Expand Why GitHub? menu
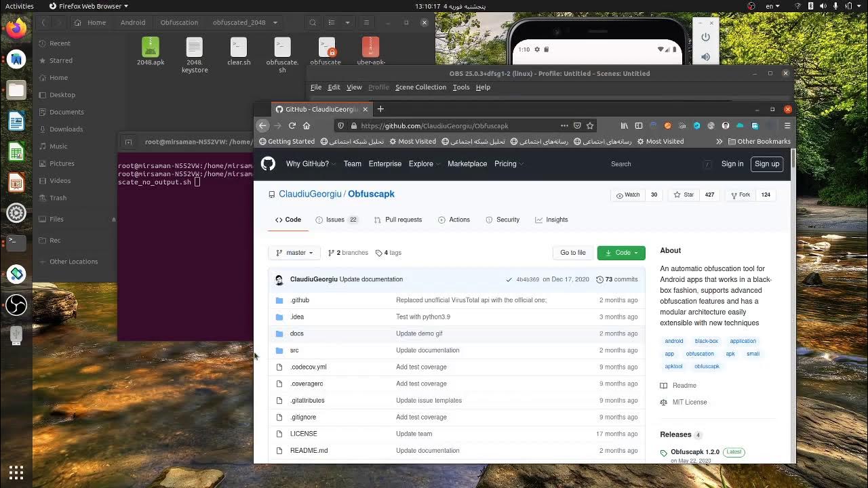The height and width of the screenshot is (488, 868). tap(310, 164)
